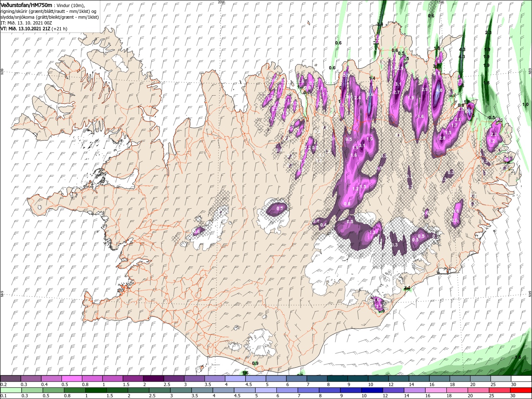Screen dimensions: 532x399
Task: Click the light blue lower legend swatch labeled 5
Action: (265, 390)
